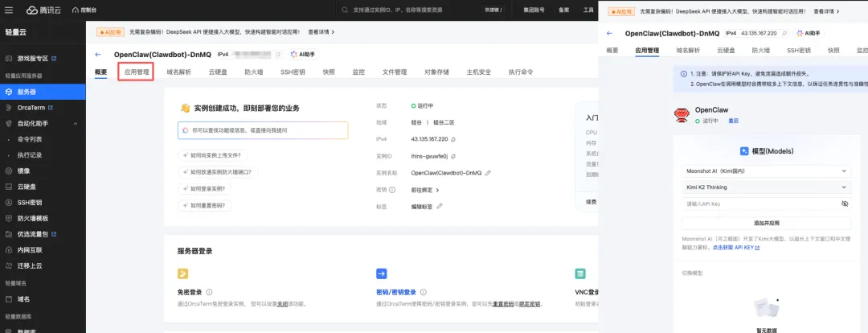Edit the instance name with the pencil icon
This screenshot has height=333, width=868.
pos(488,173)
